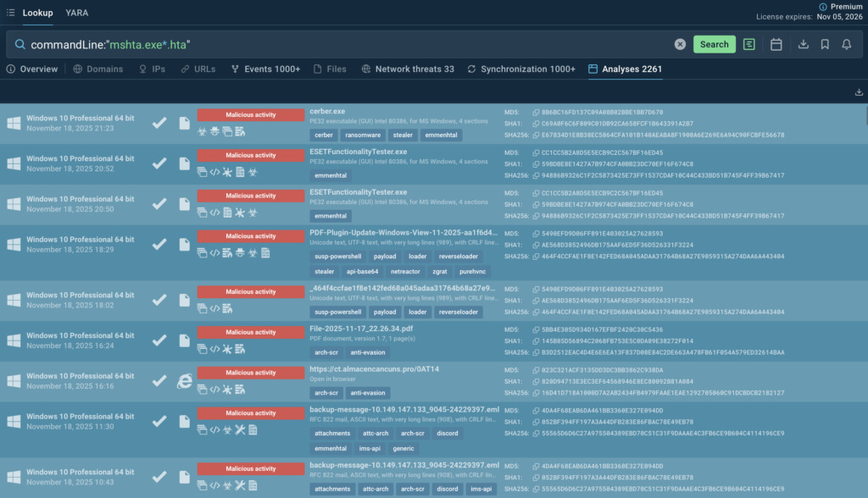This screenshot has height=498, width=868.
Task: Click emmenhtal tag on cerber.exe row
Action: pyautogui.click(x=441, y=135)
